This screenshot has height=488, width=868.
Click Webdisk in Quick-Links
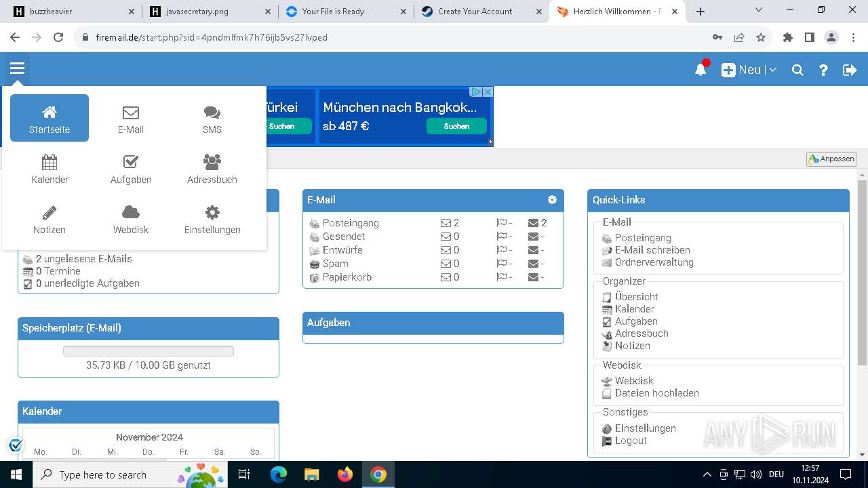pos(634,381)
